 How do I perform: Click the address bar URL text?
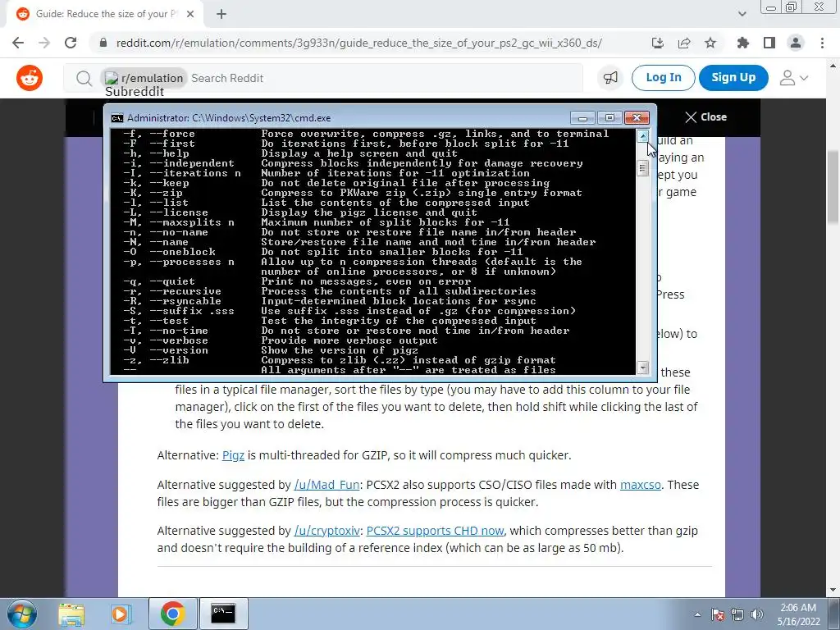tap(359, 43)
